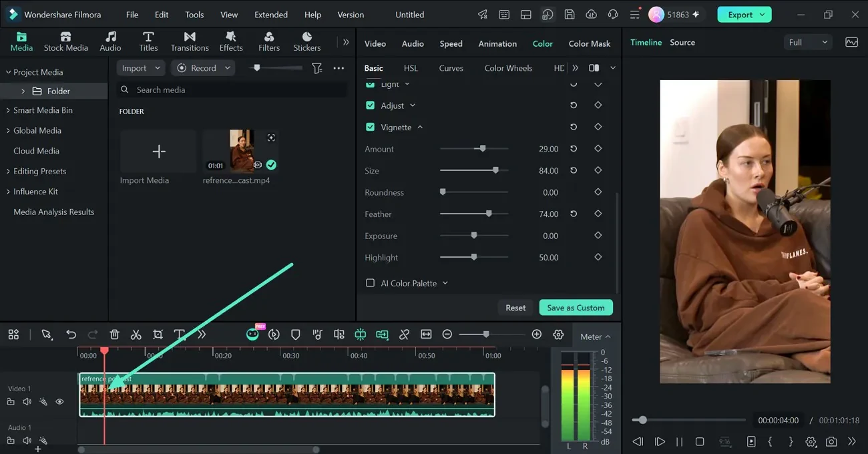
Task: Reset the Vignette Amount value
Action: coord(574,149)
